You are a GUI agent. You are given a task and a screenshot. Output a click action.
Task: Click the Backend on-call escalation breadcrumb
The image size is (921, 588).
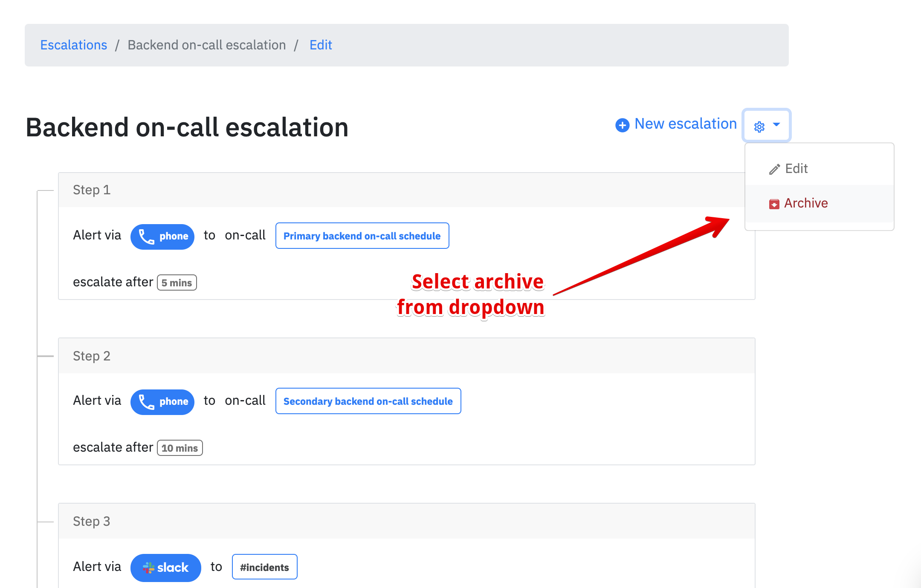click(207, 45)
